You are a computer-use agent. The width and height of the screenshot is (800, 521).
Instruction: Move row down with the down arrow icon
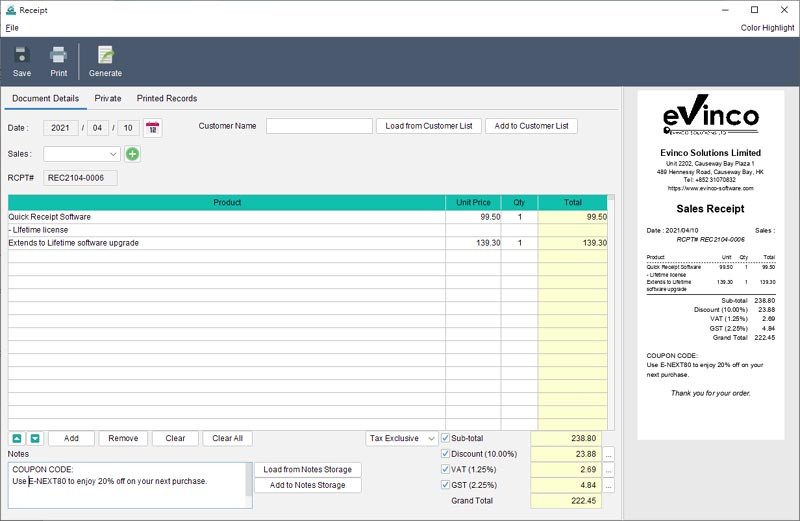tap(35, 438)
